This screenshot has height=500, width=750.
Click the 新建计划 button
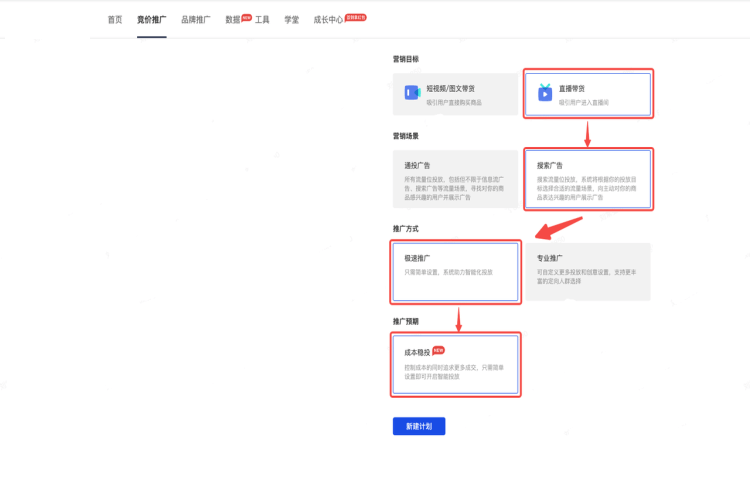point(419,426)
